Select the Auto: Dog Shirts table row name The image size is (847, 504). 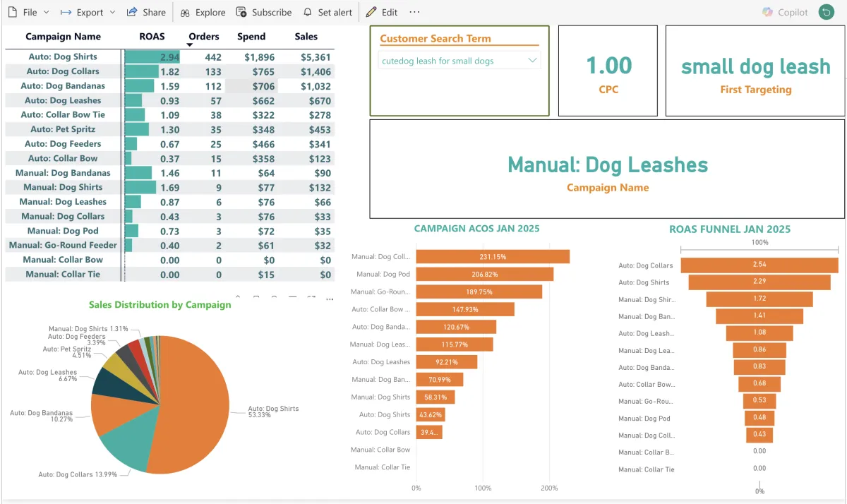[x=63, y=56]
